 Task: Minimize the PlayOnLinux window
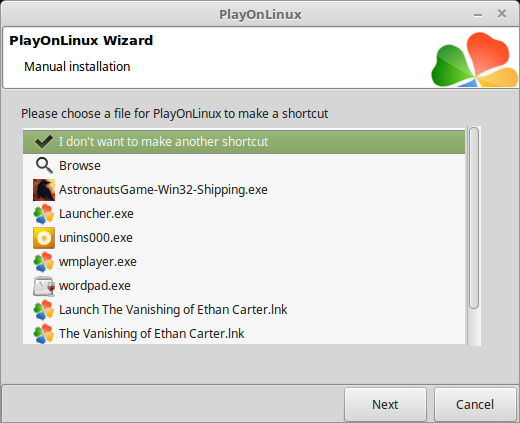pos(478,15)
